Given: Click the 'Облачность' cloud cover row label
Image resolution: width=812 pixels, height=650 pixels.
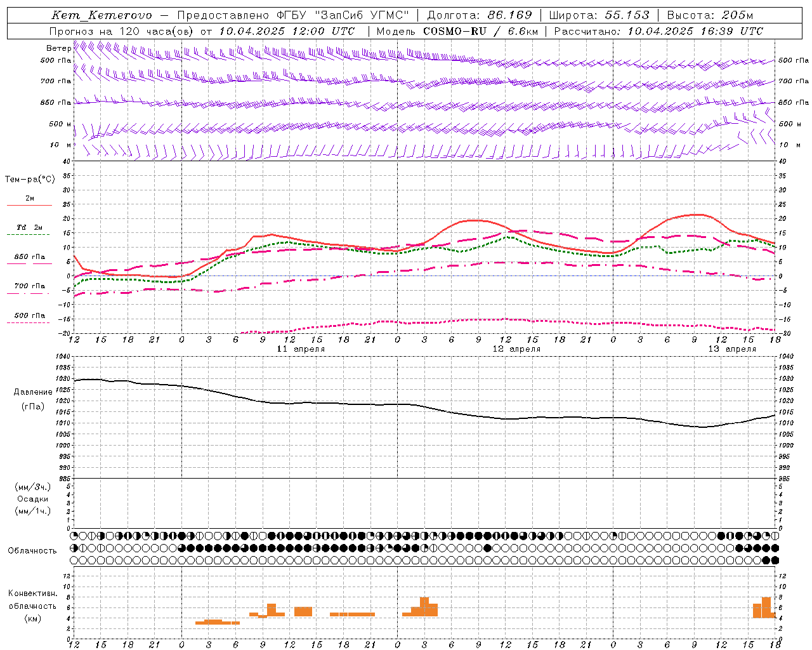Looking at the screenshot, I should [32, 551].
